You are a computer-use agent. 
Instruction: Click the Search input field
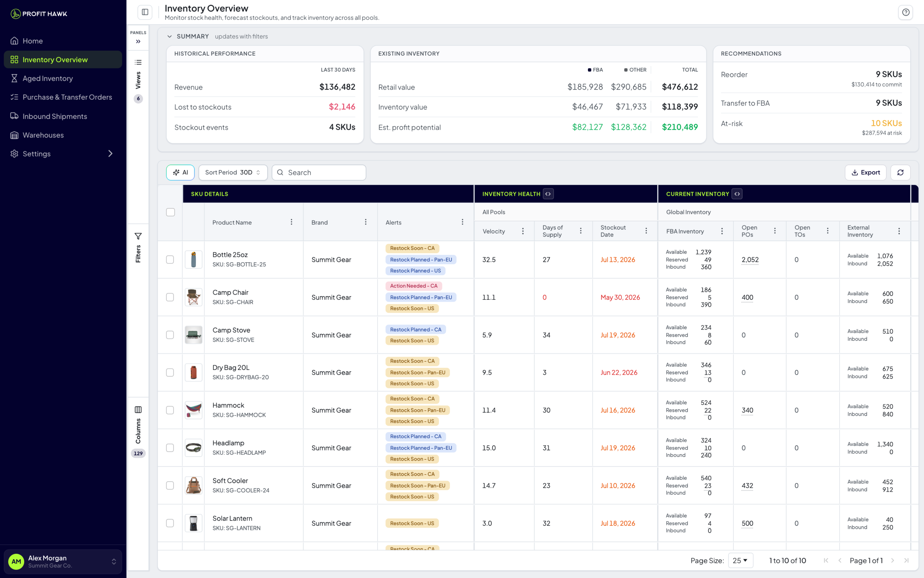[x=319, y=172]
